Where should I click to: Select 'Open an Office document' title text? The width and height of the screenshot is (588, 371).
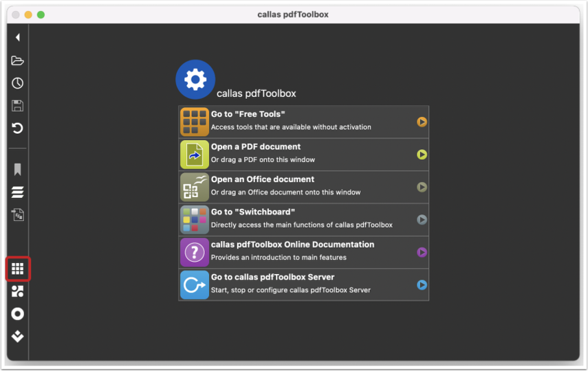(263, 179)
